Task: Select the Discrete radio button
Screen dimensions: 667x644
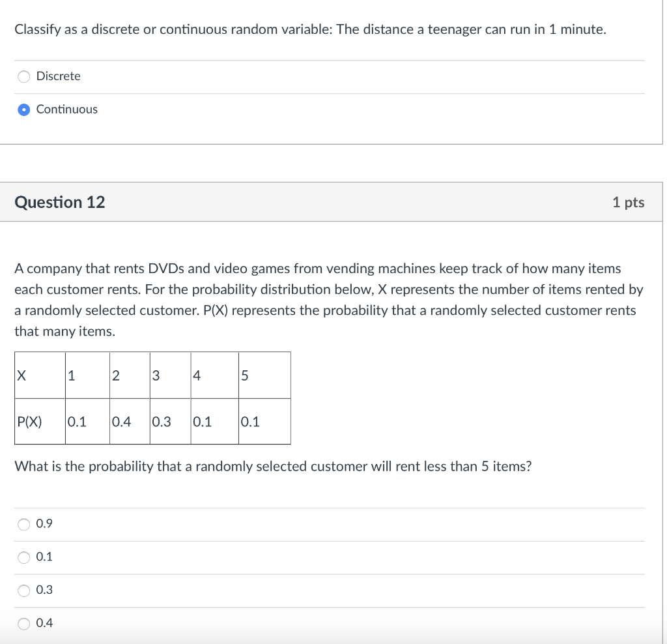Action: 23,76
